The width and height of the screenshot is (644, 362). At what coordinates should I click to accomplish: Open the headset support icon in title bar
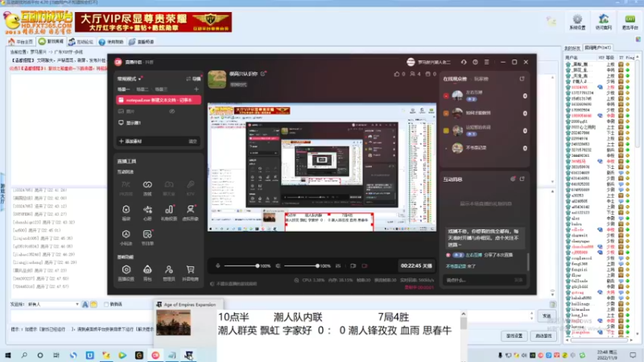[x=464, y=62]
